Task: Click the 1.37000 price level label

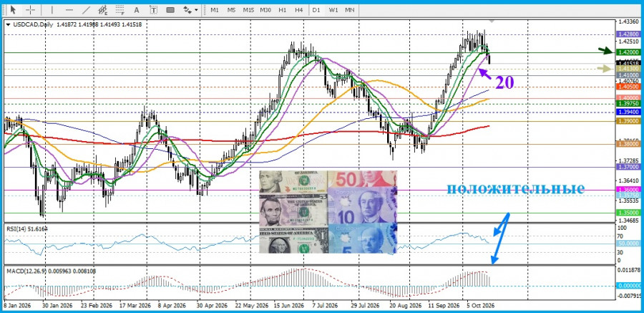Action: click(x=628, y=167)
